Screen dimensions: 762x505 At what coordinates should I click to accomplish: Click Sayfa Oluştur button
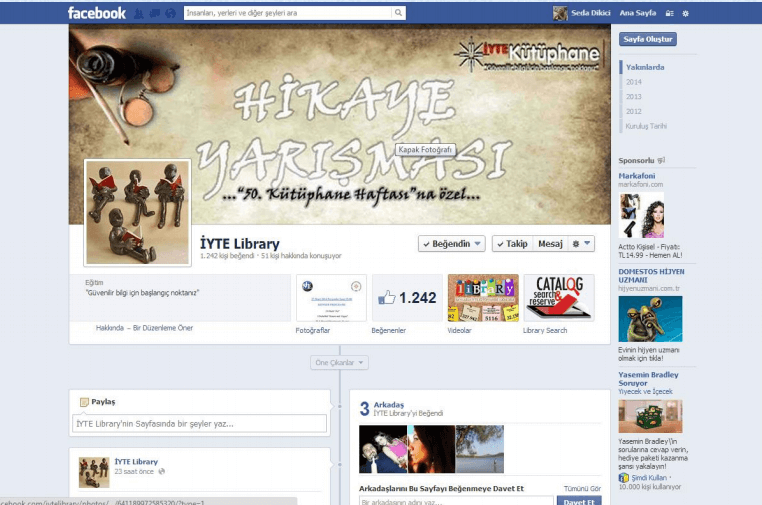point(648,39)
